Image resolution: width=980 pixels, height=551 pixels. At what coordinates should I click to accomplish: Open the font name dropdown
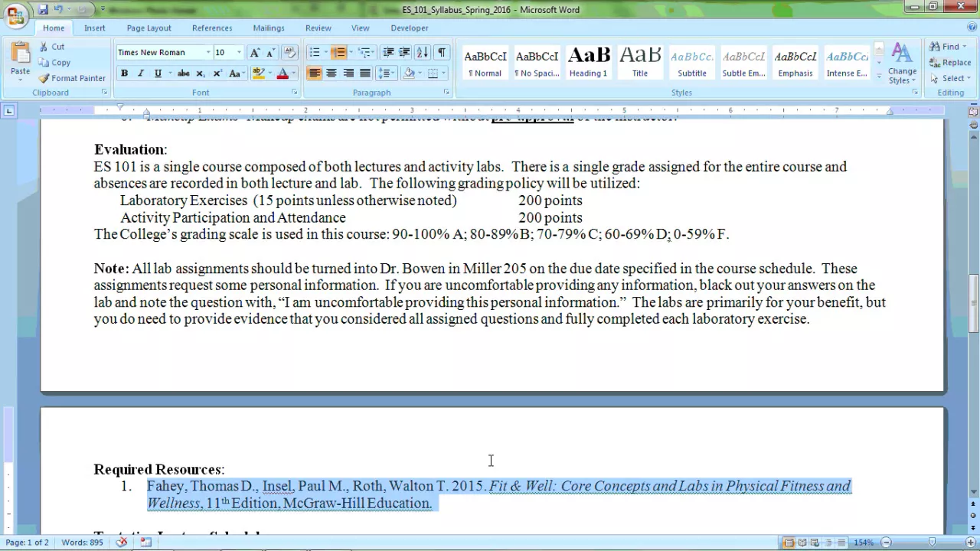click(x=208, y=52)
